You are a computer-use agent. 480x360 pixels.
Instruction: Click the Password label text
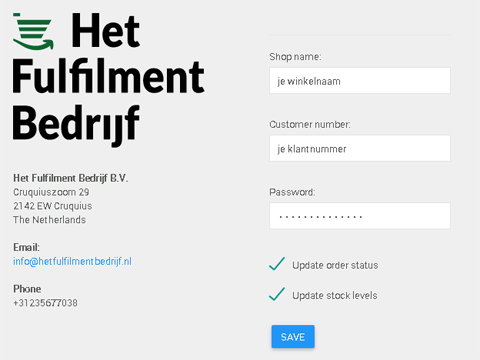[292, 192]
